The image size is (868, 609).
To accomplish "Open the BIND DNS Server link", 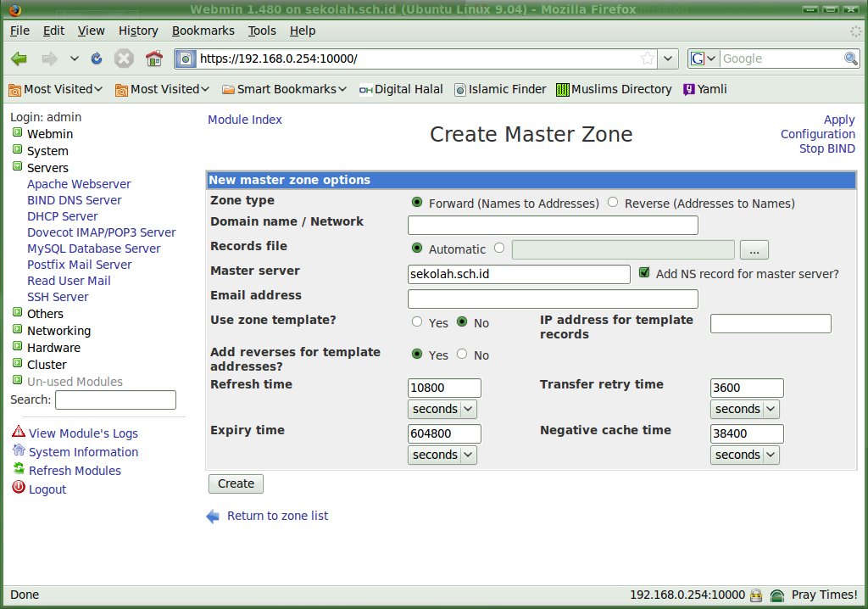I will tap(74, 200).
